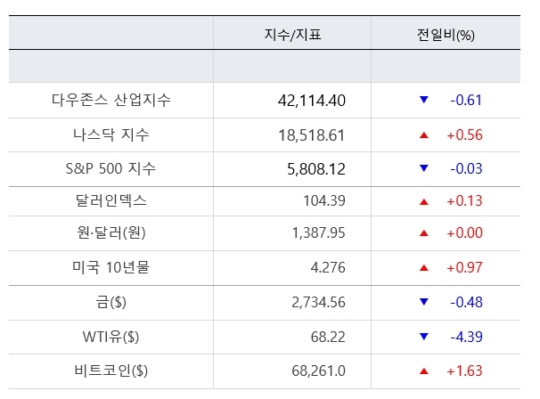The width and height of the screenshot is (540, 399).
Task: Click the 비트코인($) row label
Action: pos(111,371)
